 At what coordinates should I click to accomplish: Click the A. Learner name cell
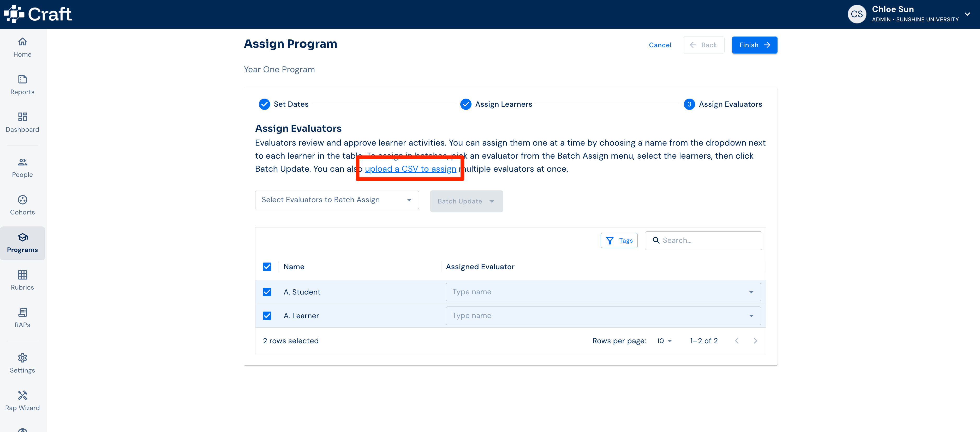pos(301,316)
